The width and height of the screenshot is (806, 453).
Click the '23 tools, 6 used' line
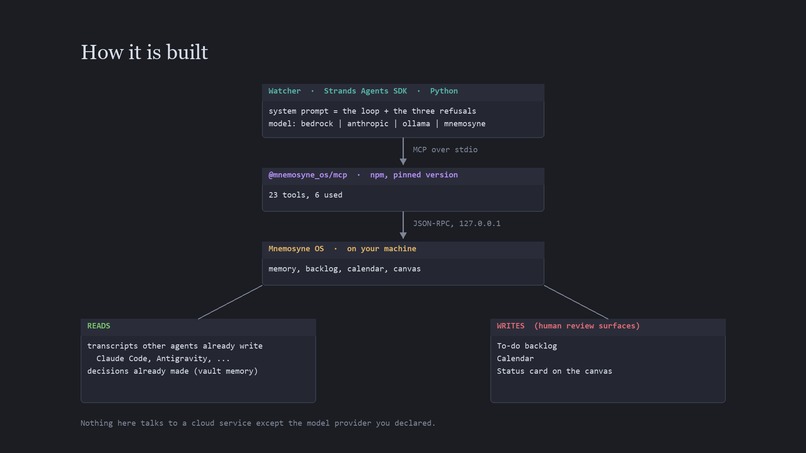(x=305, y=195)
